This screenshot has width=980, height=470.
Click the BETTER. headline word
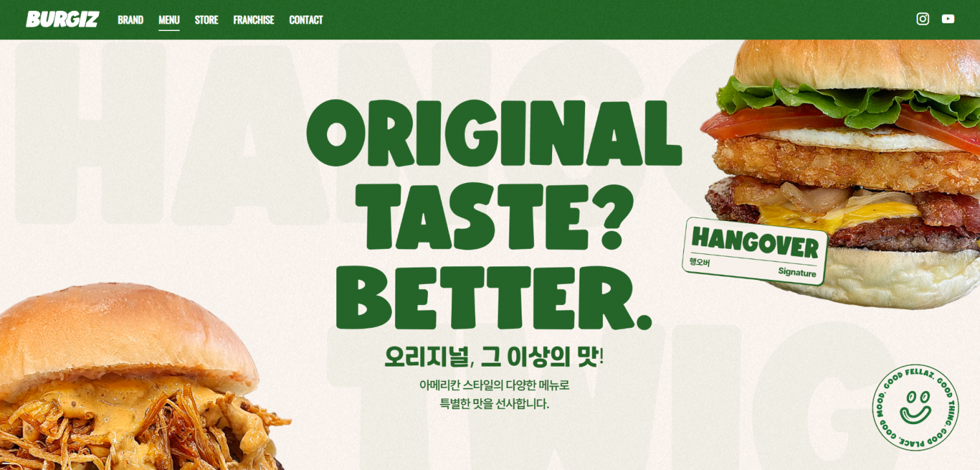point(494,298)
